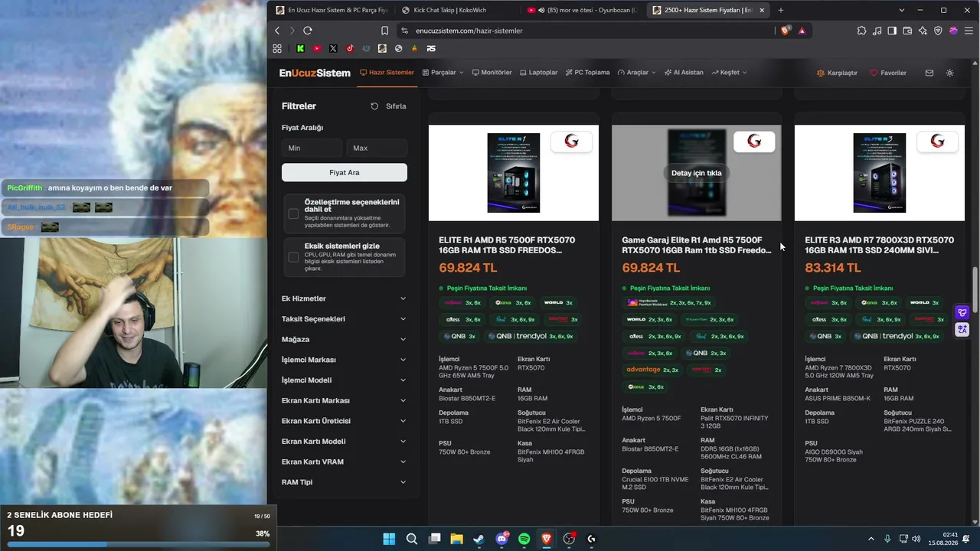Expand the İşlemci Modeli filter
The height and width of the screenshot is (551, 980).
point(344,380)
